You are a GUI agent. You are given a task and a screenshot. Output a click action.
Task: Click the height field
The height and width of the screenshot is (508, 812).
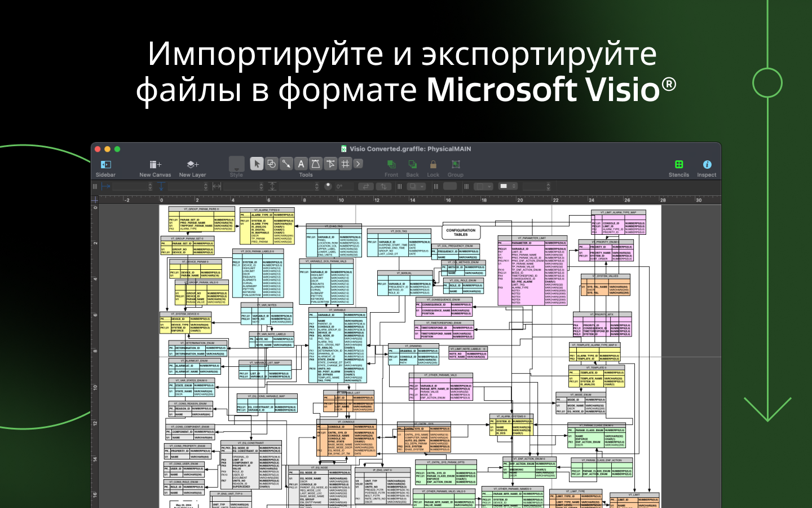pyautogui.click(x=295, y=186)
